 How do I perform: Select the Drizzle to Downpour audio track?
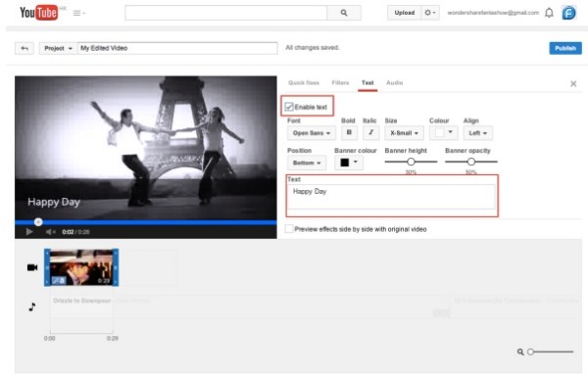81,306
